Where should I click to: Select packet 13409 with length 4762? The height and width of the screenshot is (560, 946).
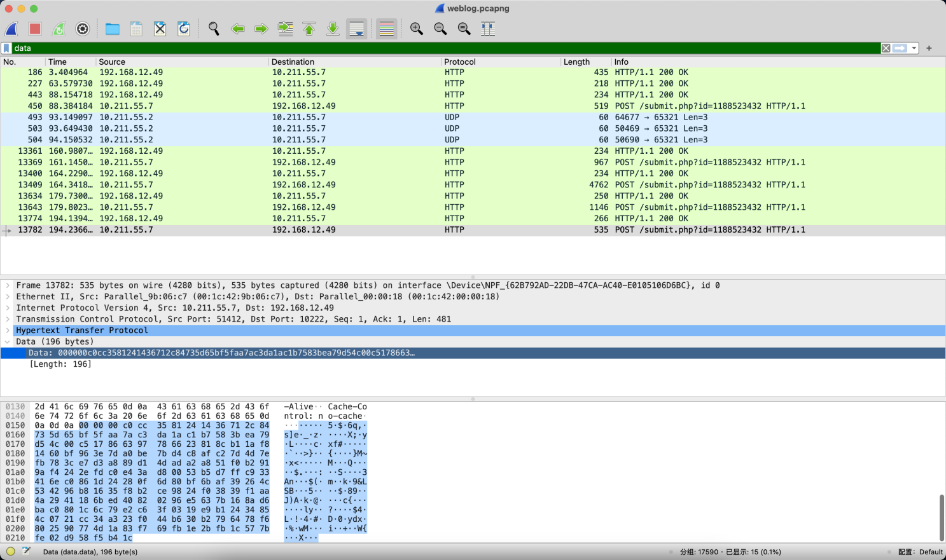[x=473, y=185]
